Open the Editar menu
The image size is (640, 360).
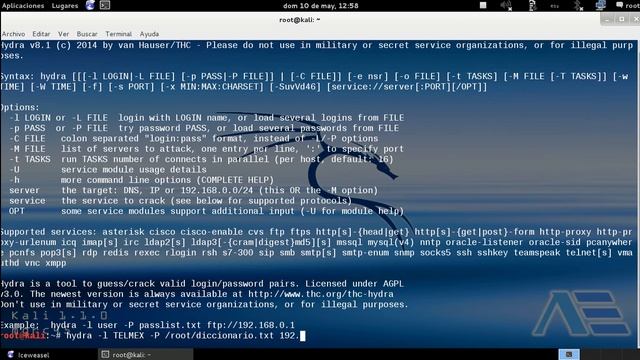41,34
